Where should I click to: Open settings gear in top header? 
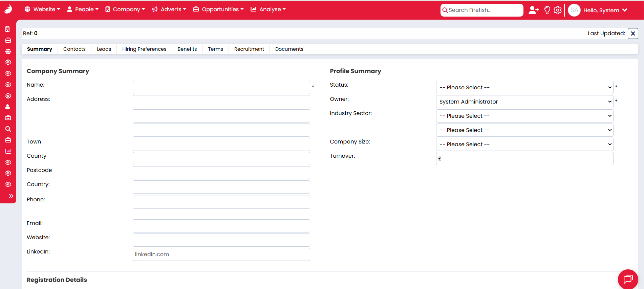[557, 10]
